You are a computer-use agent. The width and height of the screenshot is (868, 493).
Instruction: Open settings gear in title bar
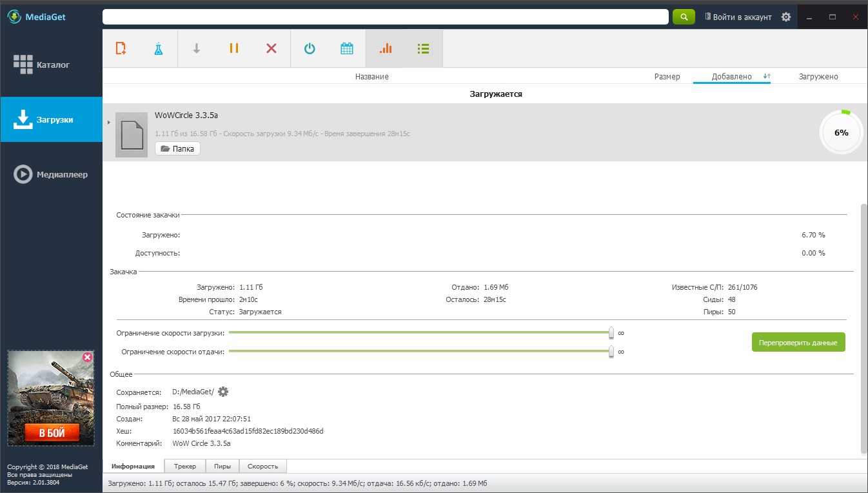pos(785,17)
